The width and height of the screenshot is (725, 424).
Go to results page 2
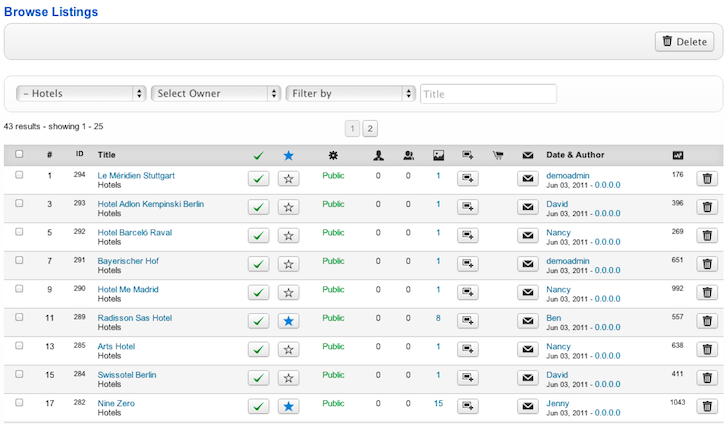coord(370,128)
